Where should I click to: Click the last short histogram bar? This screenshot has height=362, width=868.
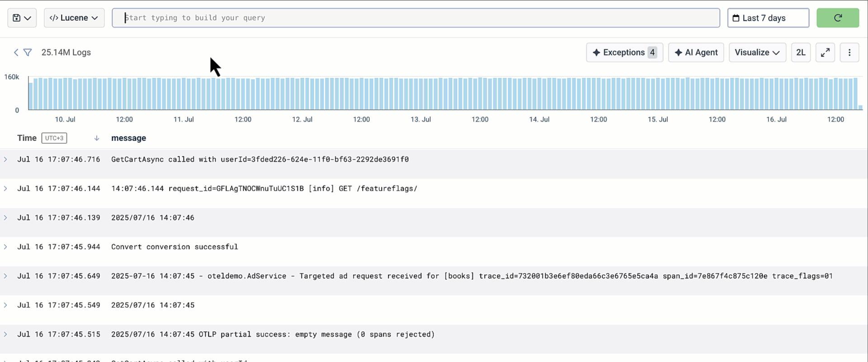tap(860, 108)
